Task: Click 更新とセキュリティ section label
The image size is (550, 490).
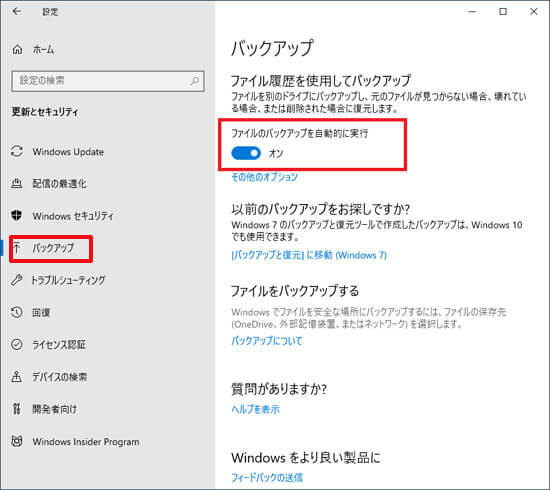Action: tap(45, 112)
